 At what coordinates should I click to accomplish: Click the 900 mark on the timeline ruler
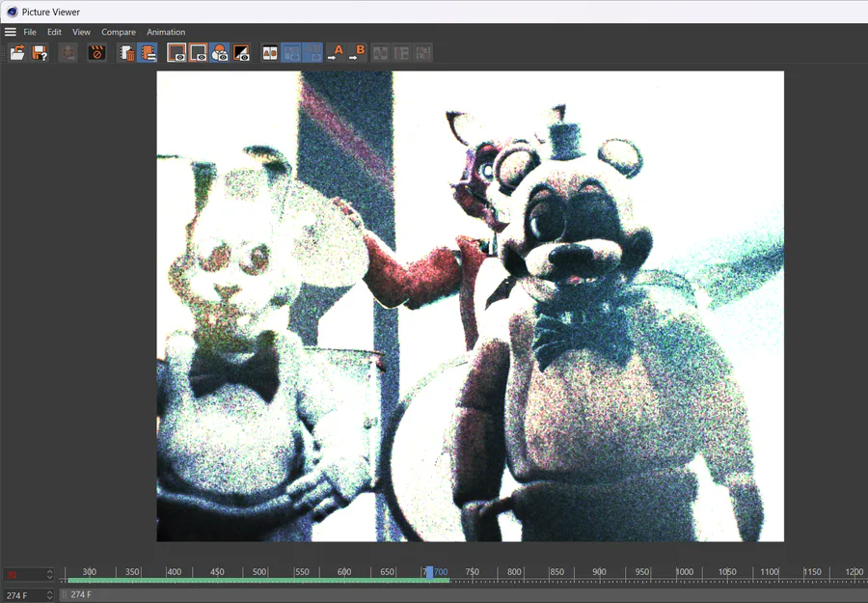click(599, 571)
